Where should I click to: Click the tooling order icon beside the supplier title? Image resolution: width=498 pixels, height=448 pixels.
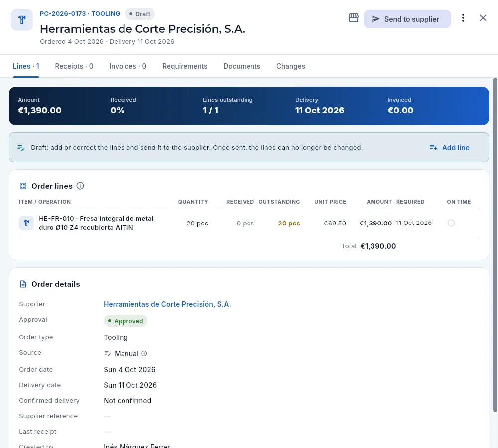[x=22, y=20]
